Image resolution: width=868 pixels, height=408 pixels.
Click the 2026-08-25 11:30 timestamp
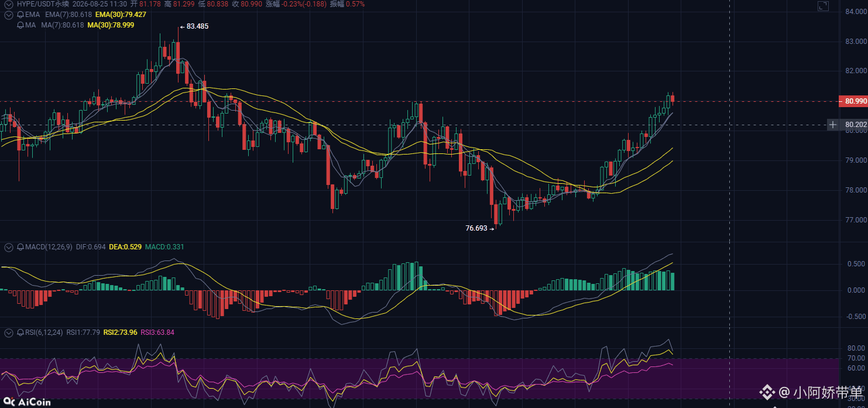point(100,4)
